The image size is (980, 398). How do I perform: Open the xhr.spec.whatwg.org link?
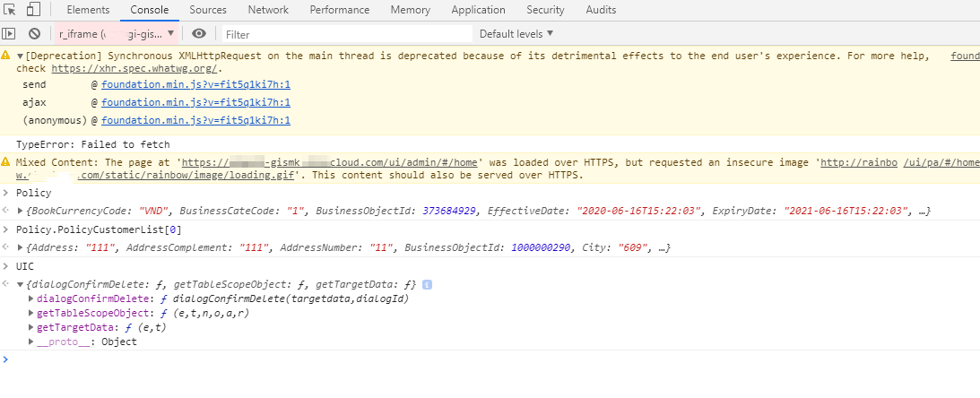click(134, 68)
